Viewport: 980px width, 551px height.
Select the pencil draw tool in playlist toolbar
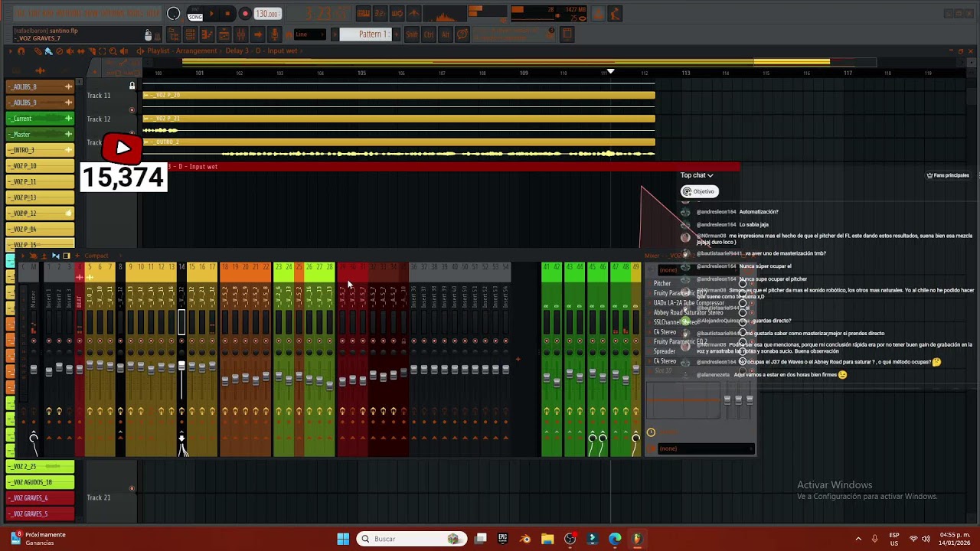(x=38, y=51)
